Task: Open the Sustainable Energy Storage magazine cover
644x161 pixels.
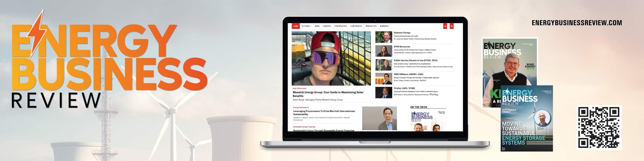Action: 527,118
